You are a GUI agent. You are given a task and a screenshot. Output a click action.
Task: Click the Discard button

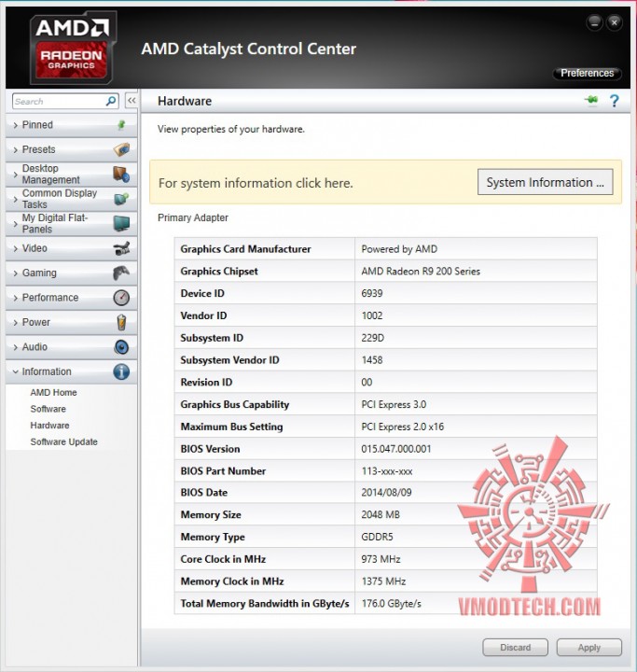[516, 647]
